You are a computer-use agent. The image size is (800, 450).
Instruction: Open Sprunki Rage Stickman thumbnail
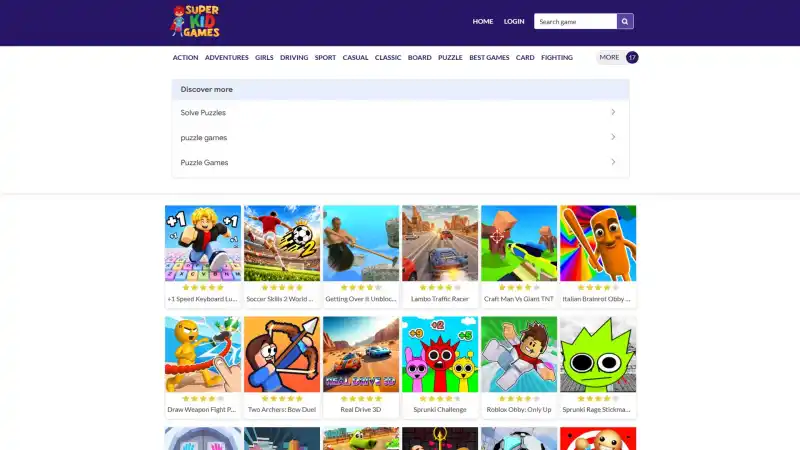(598, 354)
